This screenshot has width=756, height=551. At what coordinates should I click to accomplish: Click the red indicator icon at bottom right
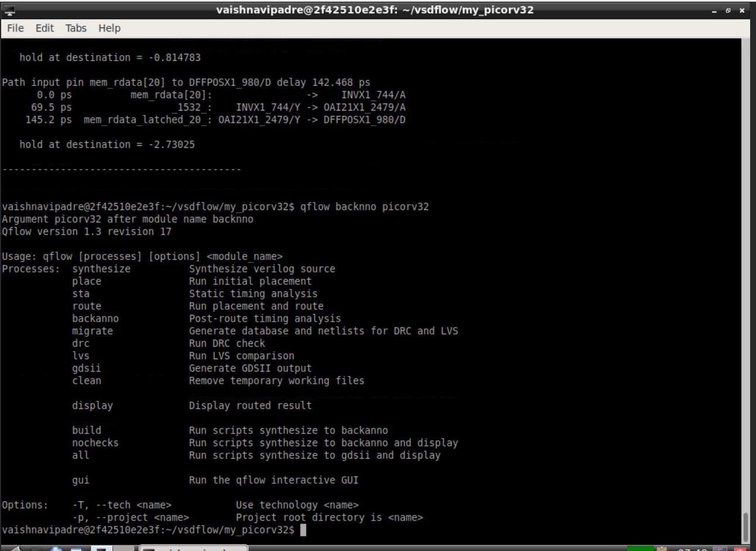pyautogui.click(x=741, y=547)
